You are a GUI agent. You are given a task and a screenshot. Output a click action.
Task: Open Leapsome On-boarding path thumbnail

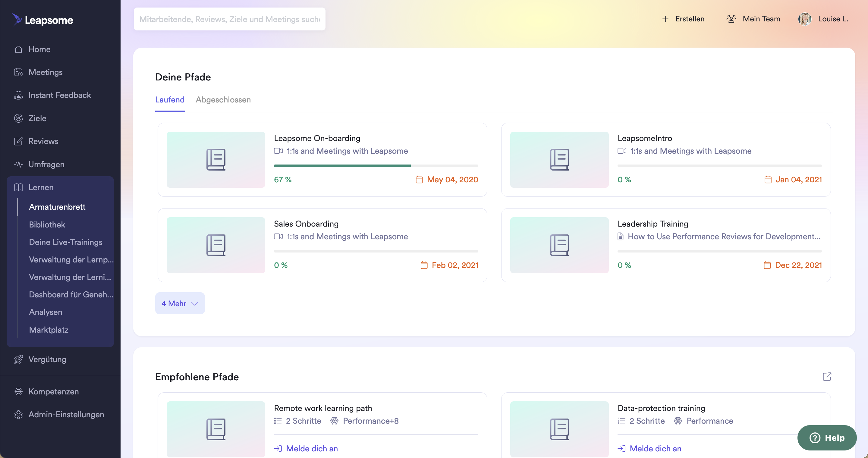216,160
